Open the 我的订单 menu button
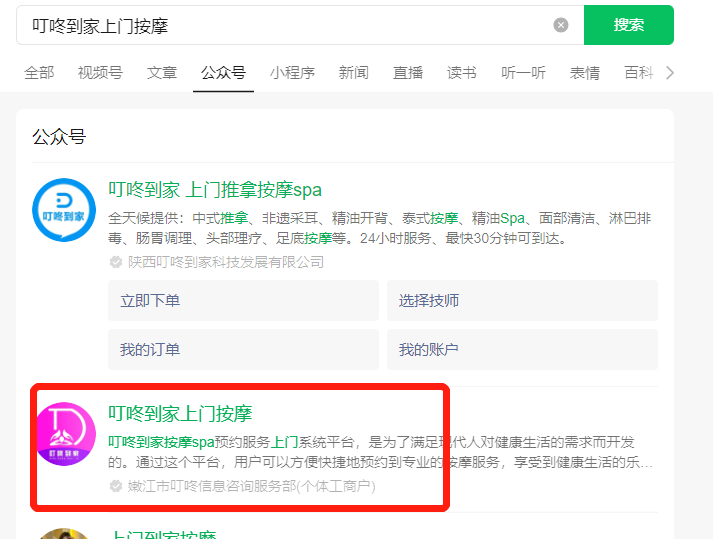The height and width of the screenshot is (539, 713). [x=243, y=349]
